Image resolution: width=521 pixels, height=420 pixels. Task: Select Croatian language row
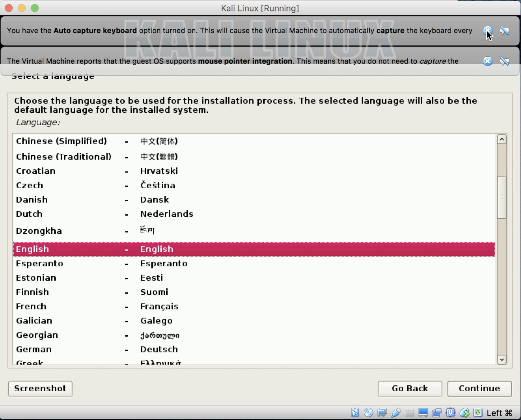254,171
